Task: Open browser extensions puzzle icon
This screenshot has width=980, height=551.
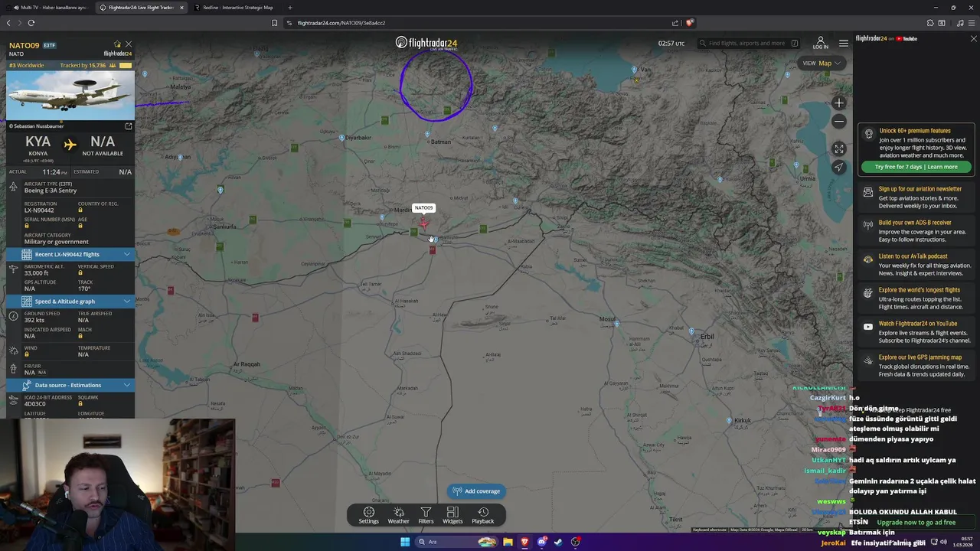Action: tap(929, 23)
